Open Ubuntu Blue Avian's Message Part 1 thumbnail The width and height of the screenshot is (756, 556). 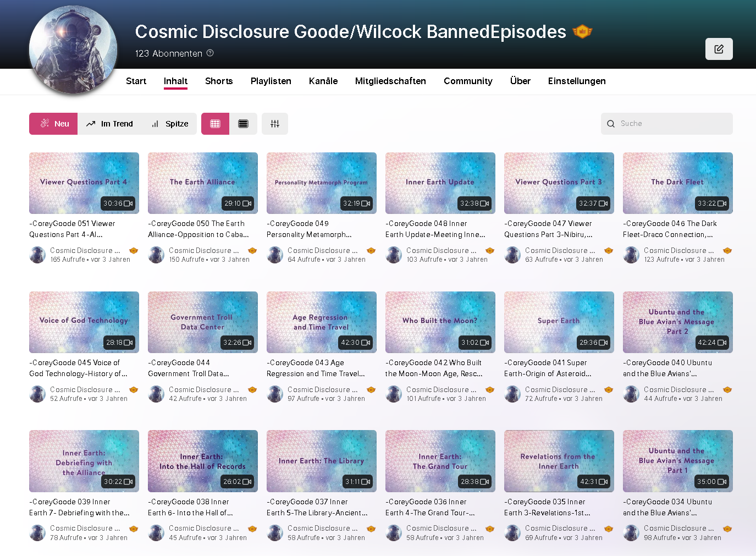point(678,461)
